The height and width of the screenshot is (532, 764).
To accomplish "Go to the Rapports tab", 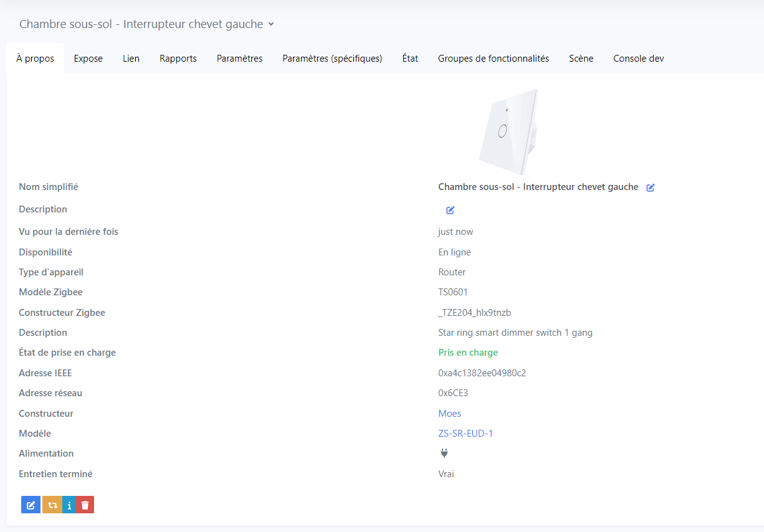I will [x=178, y=59].
